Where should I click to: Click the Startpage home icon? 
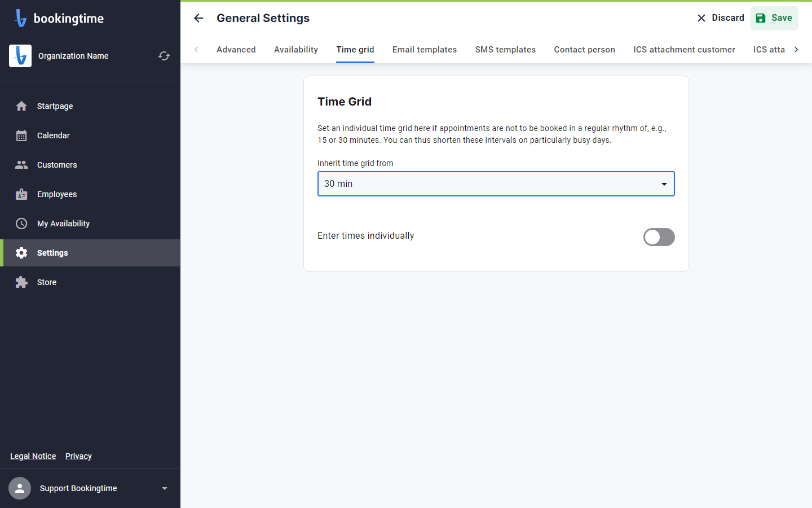tap(21, 106)
